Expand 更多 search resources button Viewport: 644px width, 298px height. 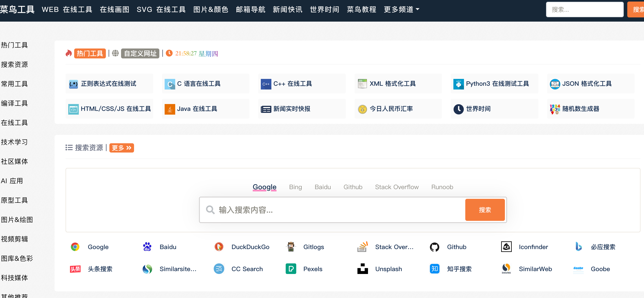[121, 148]
